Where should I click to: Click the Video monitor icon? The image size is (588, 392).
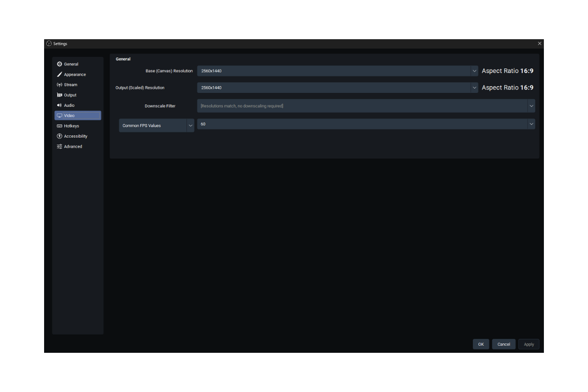[59, 116]
